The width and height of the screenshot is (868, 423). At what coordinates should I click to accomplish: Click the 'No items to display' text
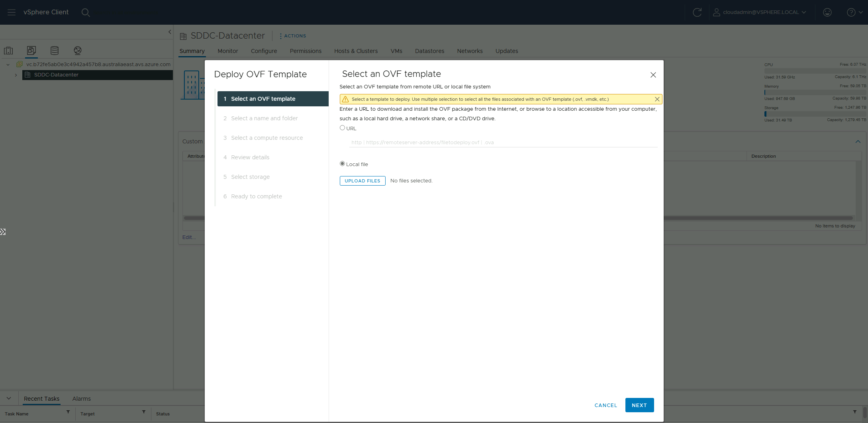[x=835, y=226]
